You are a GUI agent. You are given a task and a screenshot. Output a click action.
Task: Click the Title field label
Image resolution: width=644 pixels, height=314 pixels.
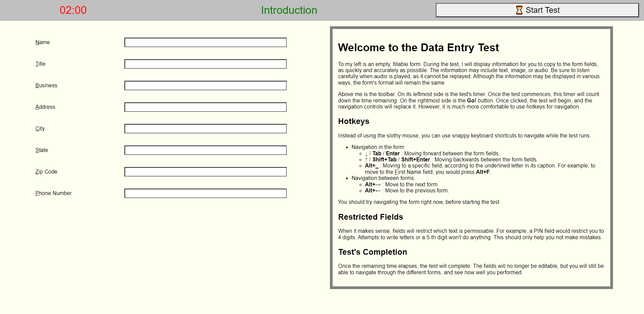pos(40,64)
